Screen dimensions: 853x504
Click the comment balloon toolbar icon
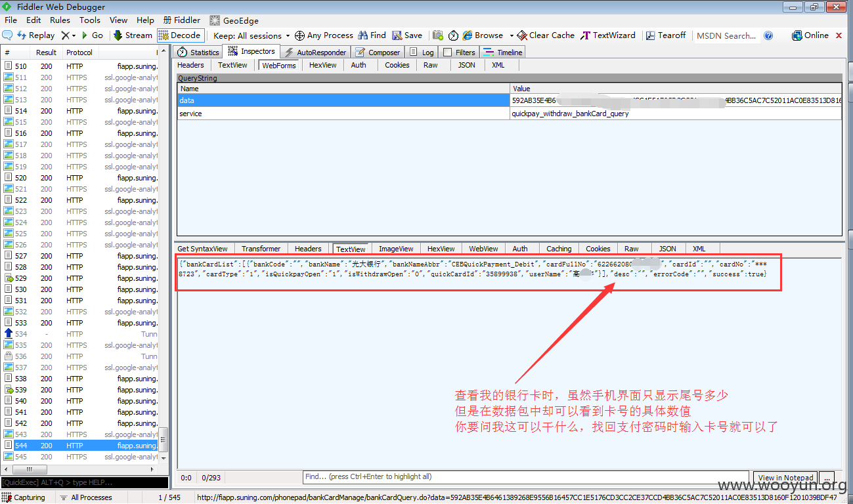point(7,35)
